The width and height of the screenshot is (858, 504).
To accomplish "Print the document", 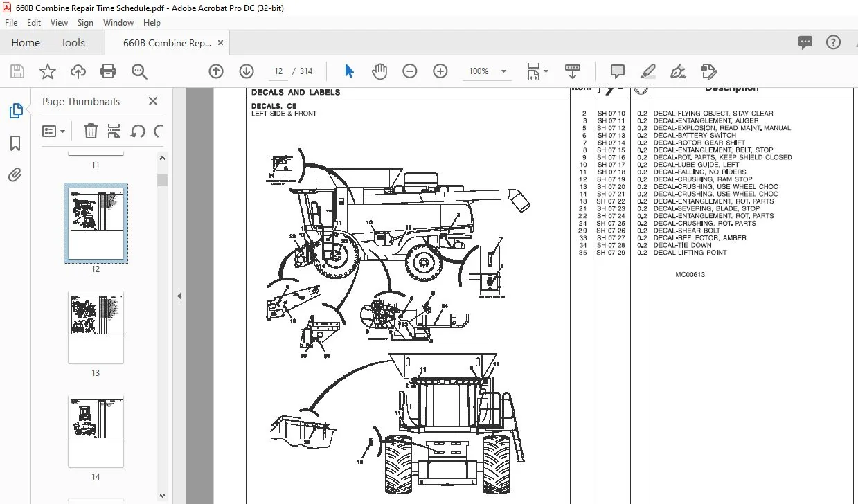I will pos(108,71).
